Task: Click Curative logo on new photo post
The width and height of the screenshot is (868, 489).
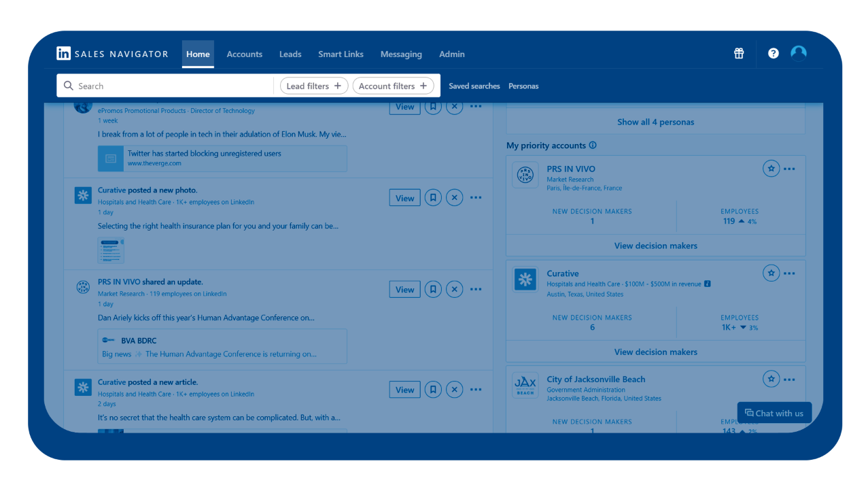Action: [83, 195]
